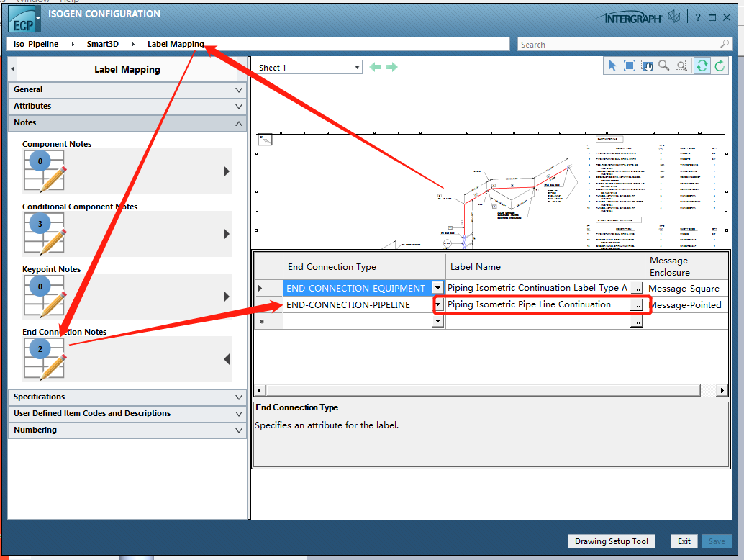
Task: Click ellipsis button in the empty new row
Action: pos(638,322)
